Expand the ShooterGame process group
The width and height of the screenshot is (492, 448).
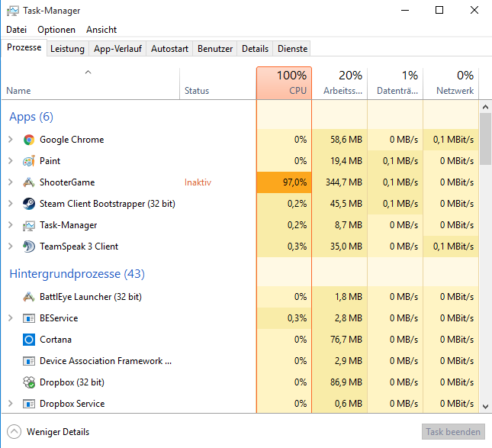(11, 182)
